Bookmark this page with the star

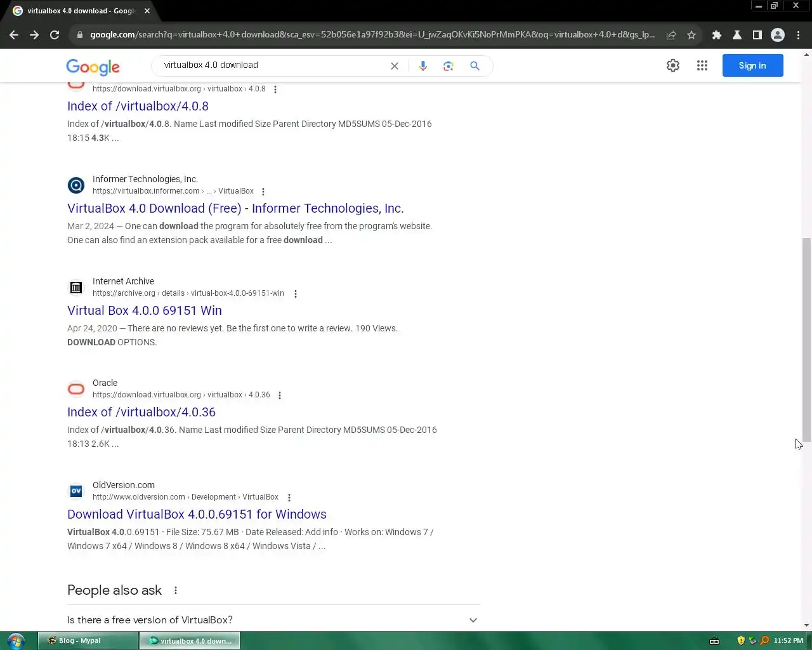click(691, 35)
